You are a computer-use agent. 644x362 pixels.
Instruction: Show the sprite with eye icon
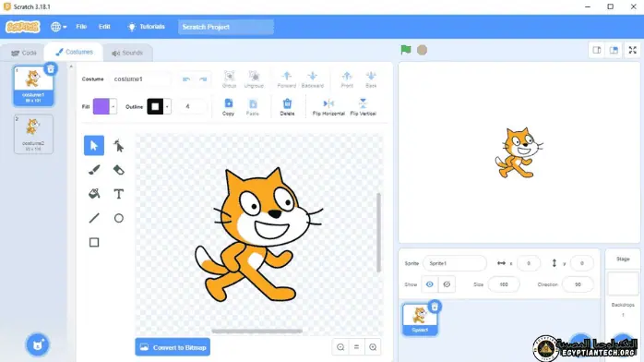pos(430,284)
